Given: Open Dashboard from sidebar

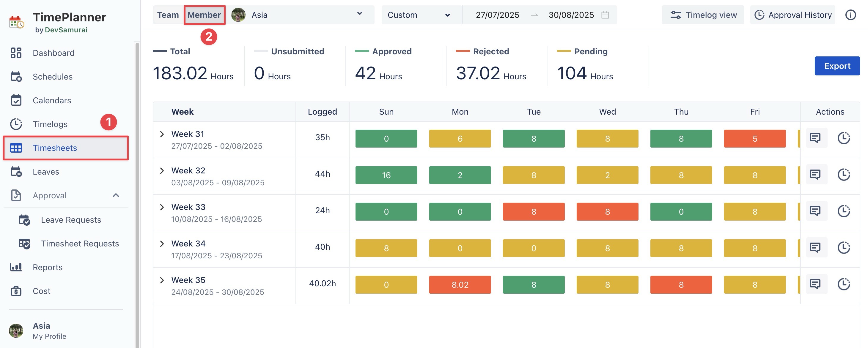Looking at the screenshot, I should click(53, 53).
